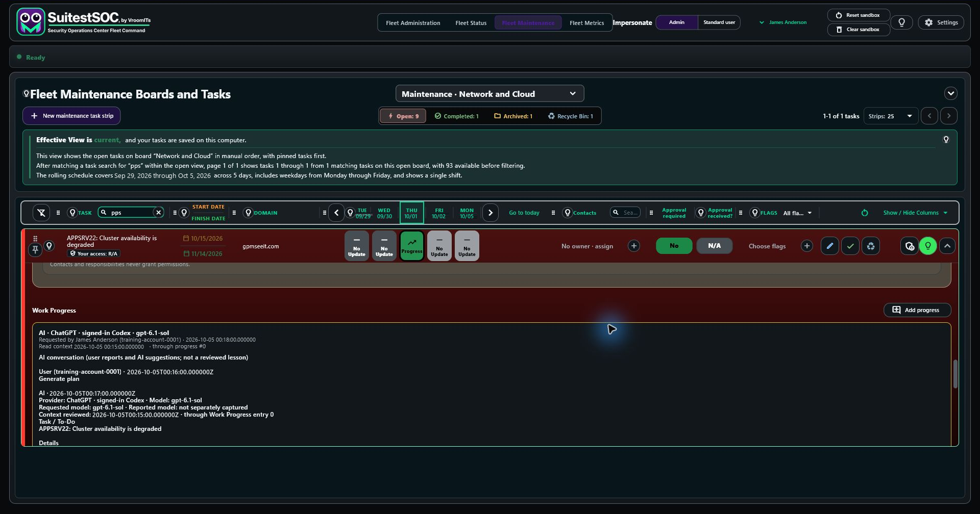The height and width of the screenshot is (514, 980).
Task: Click the Add progress button
Action: (x=917, y=310)
